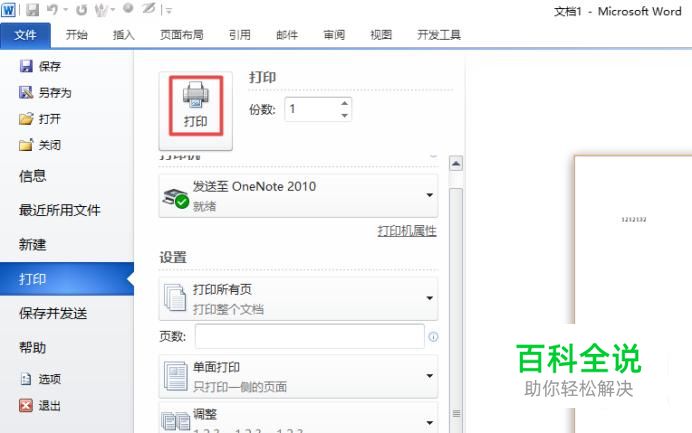Click the print preview page thumbnail

[x=633, y=294]
